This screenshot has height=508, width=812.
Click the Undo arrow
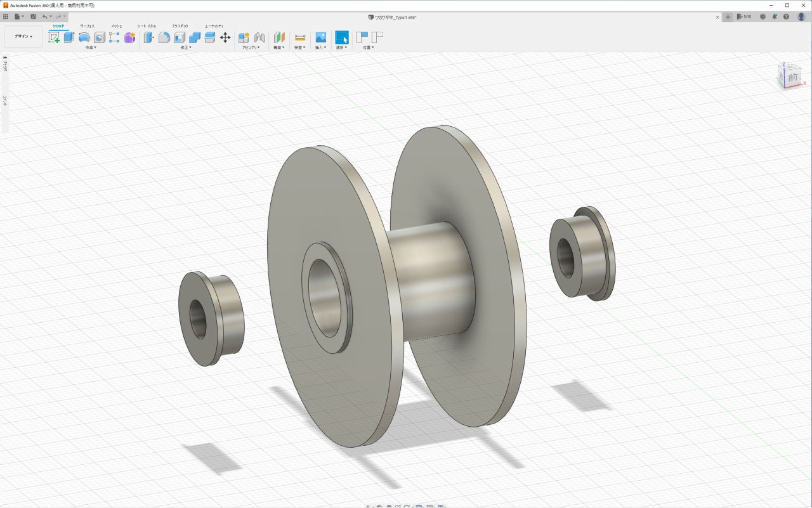pyautogui.click(x=45, y=16)
